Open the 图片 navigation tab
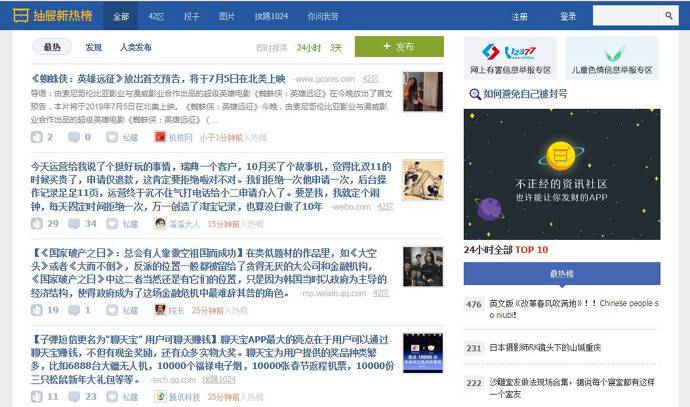 click(227, 17)
